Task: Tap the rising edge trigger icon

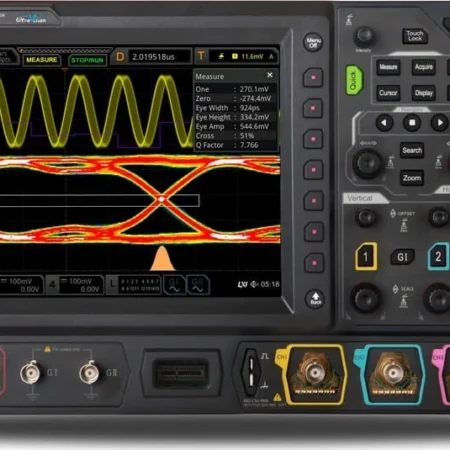Action: point(221,56)
